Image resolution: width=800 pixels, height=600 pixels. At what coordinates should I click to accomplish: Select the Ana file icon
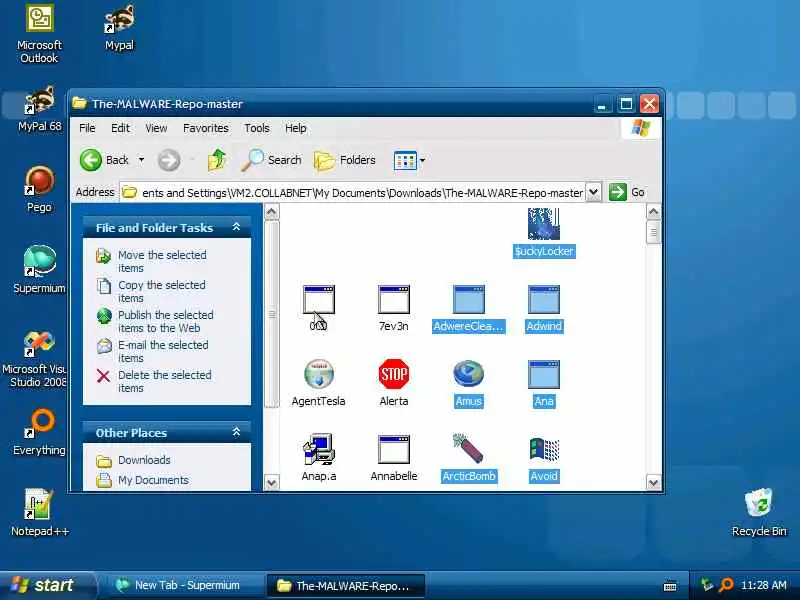[x=544, y=374]
